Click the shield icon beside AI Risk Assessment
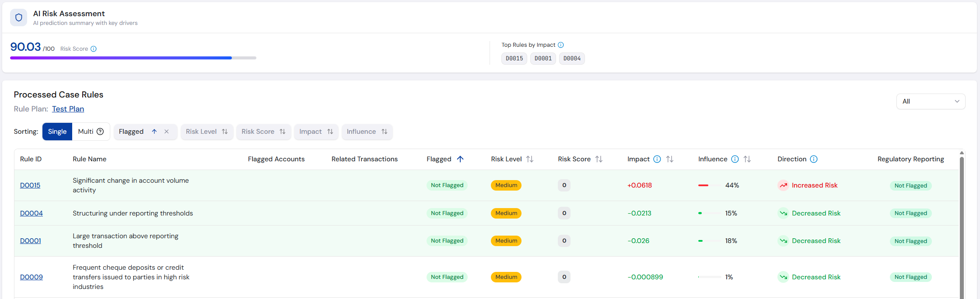 [x=18, y=17]
